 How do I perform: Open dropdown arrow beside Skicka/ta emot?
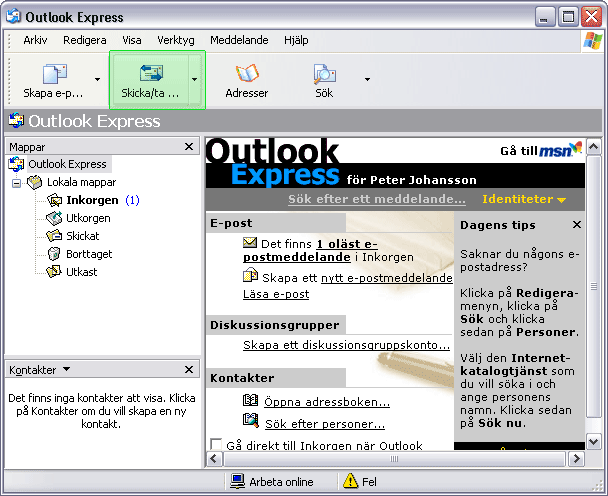tap(194, 79)
